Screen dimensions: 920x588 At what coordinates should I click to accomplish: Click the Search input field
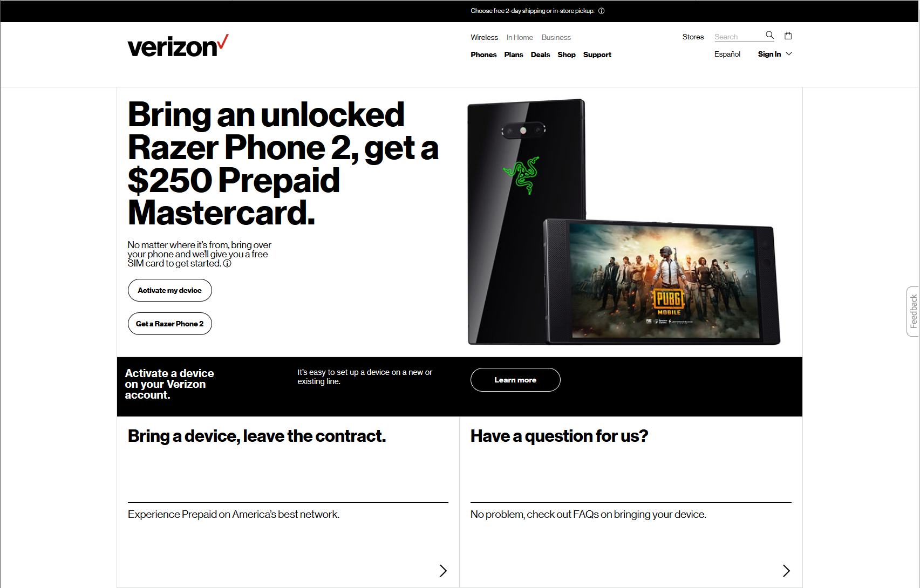coord(738,37)
